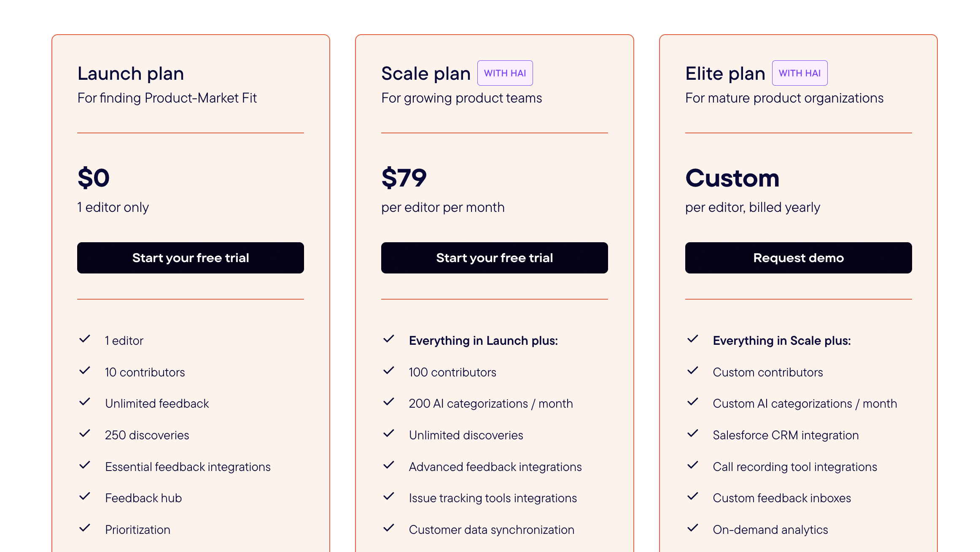Viewport: 980px width, 552px height.
Task: Start your free trial on Launch plan
Action: [191, 258]
